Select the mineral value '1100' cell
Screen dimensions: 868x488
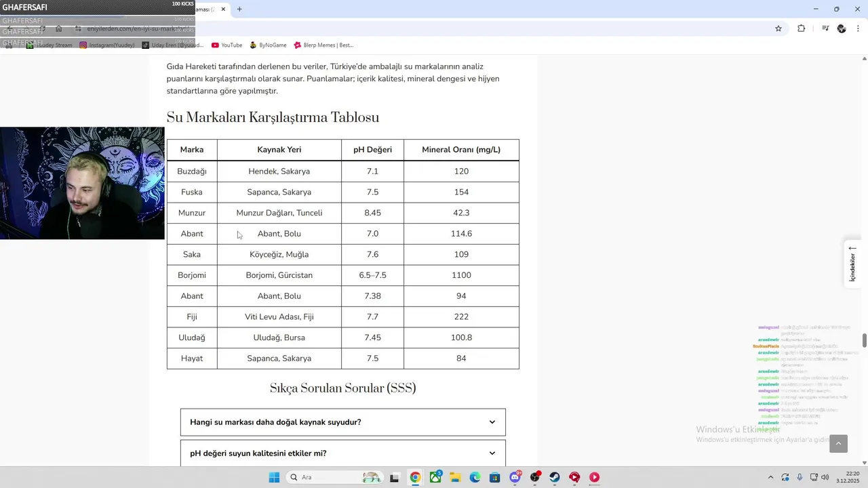point(461,275)
